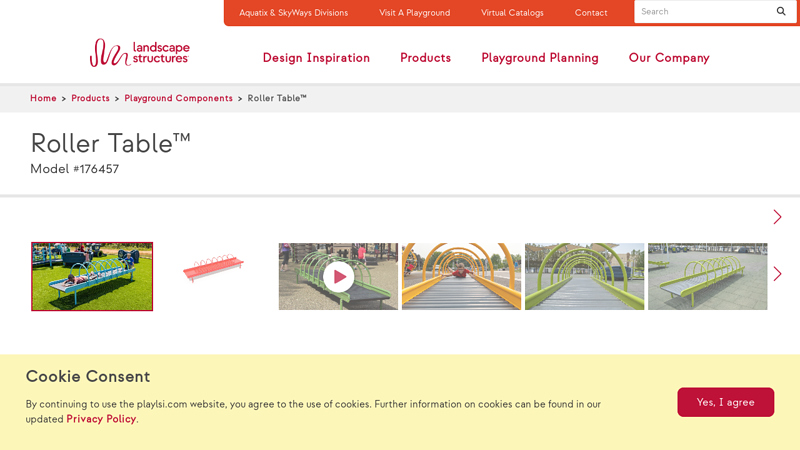Viewport: 800px width, 450px height.
Task: Open the Design Inspiration menu
Action: (x=316, y=58)
